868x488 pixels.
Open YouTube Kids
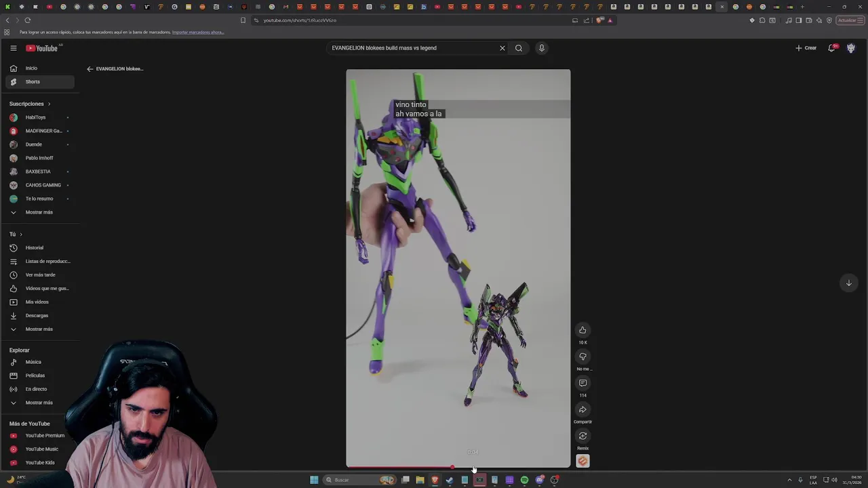(x=39, y=463)
